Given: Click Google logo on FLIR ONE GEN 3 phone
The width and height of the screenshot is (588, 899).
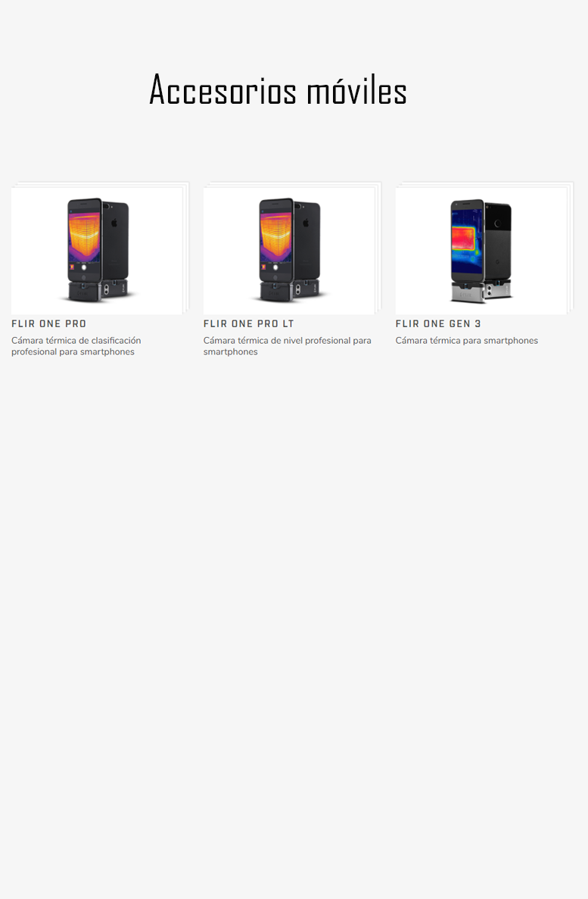Looking at the screenshot, I should pos(497,261).
